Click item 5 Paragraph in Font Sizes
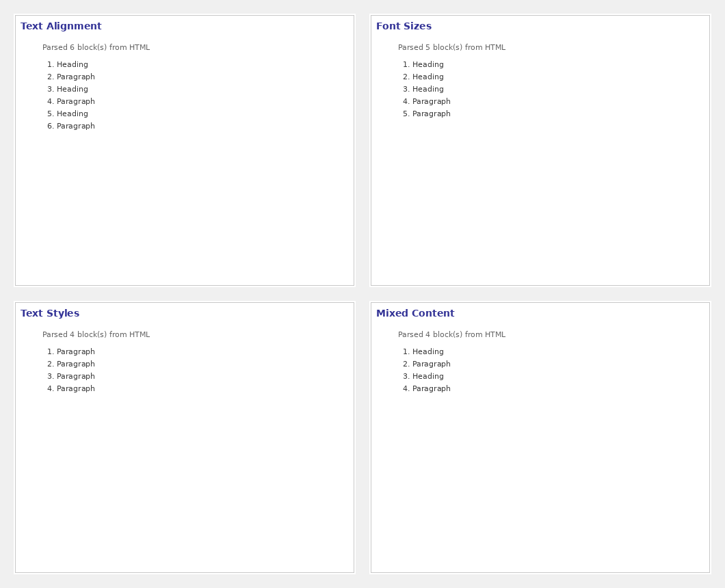This screenshot has height=588, width=725. 431,114
